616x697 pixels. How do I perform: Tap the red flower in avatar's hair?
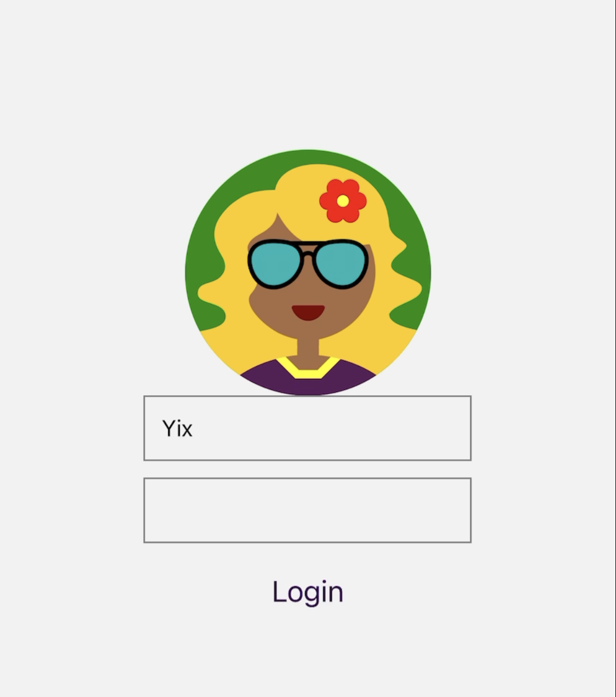coord(343,201)
